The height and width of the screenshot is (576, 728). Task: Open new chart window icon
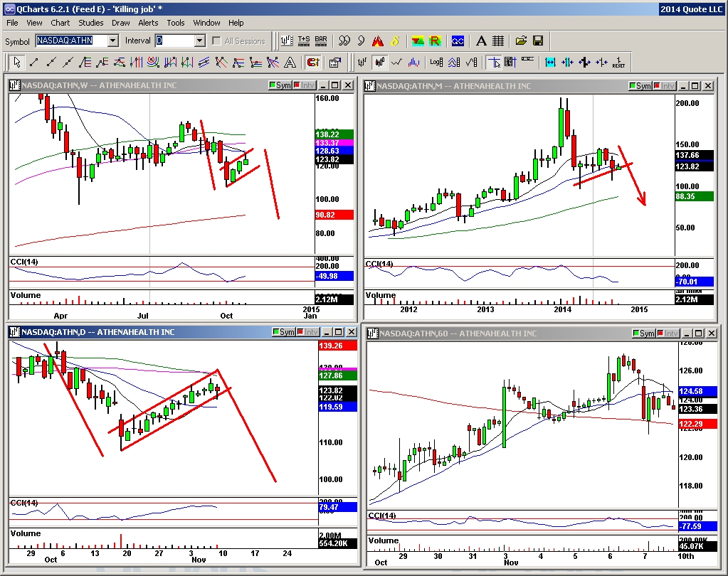[x=287, y=41]
